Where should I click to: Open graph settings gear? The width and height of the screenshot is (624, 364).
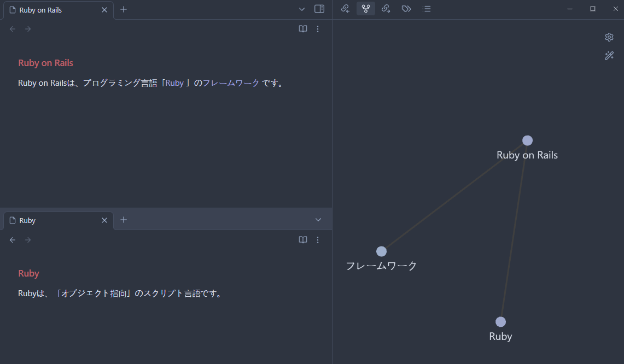[x=609, y=37]
